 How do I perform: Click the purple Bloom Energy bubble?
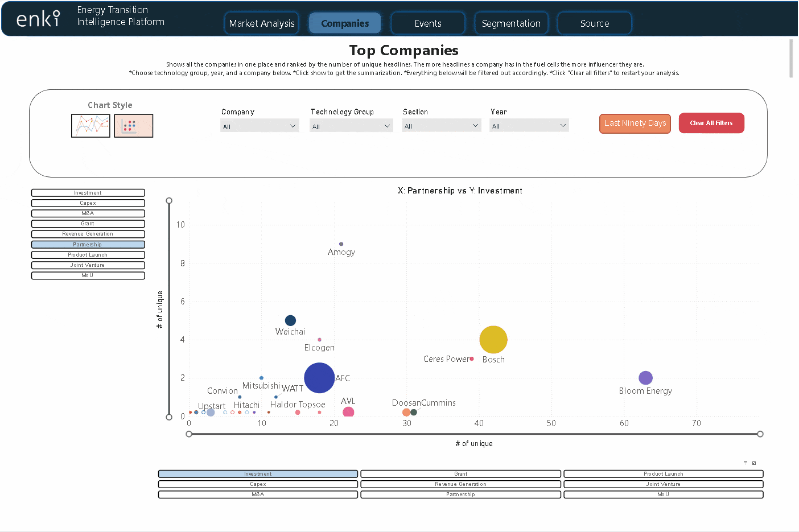(645, 378)
